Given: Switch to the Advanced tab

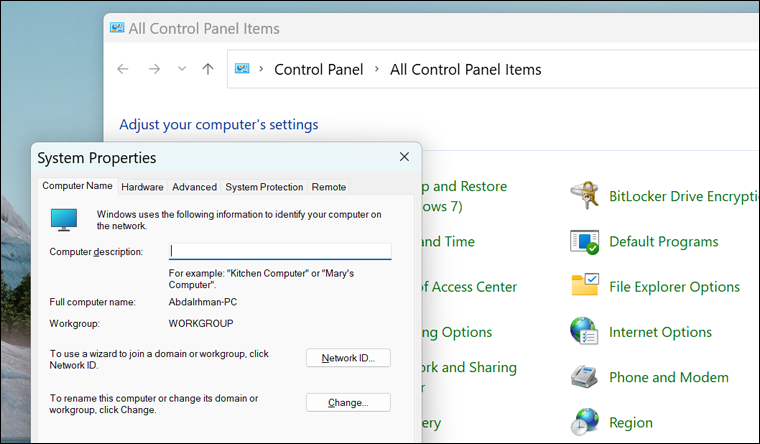Looking at the screenshot, I should point(194,187).
